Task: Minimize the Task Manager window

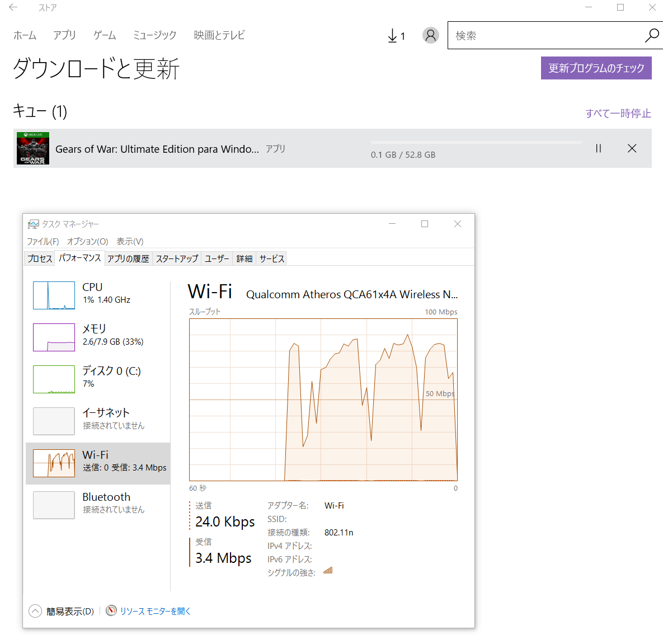Action: pyautogui.click(x=392, y=224)
